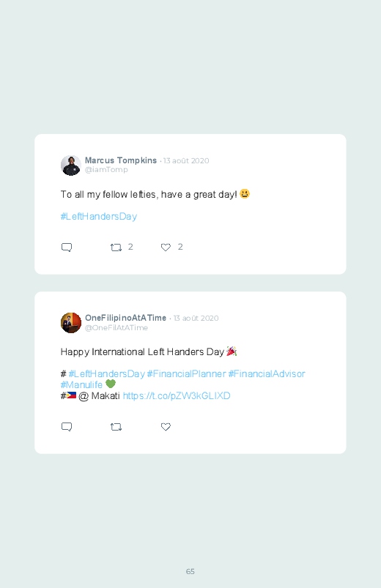The height and width of the screenshot is (588, 381).
Task: Retweet the OneFilipinoAtATime tweet
Action: tap(116, 427)
